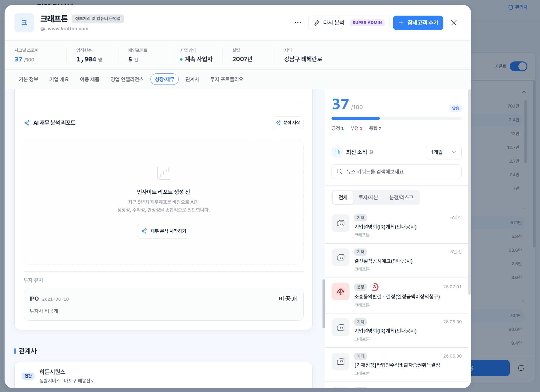Click the 강남구 테헤란로 region value
540x392 pixels.
303,59
